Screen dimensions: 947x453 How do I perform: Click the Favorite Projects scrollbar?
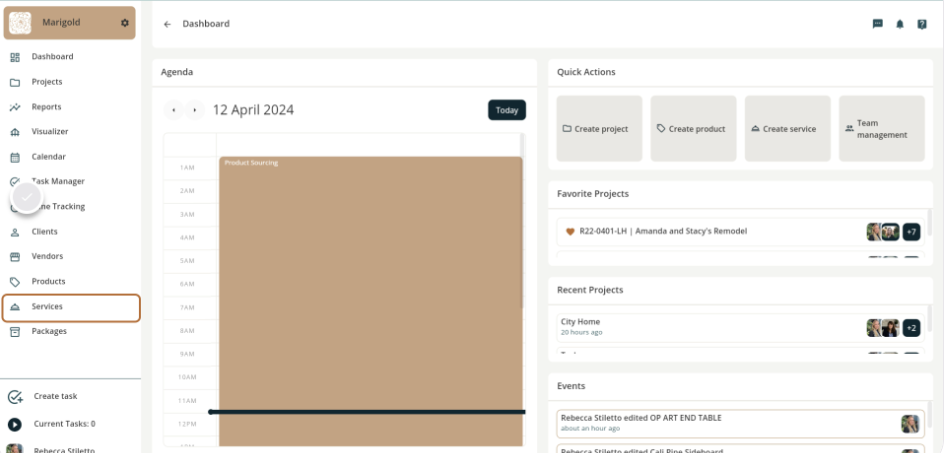(929, 222)
